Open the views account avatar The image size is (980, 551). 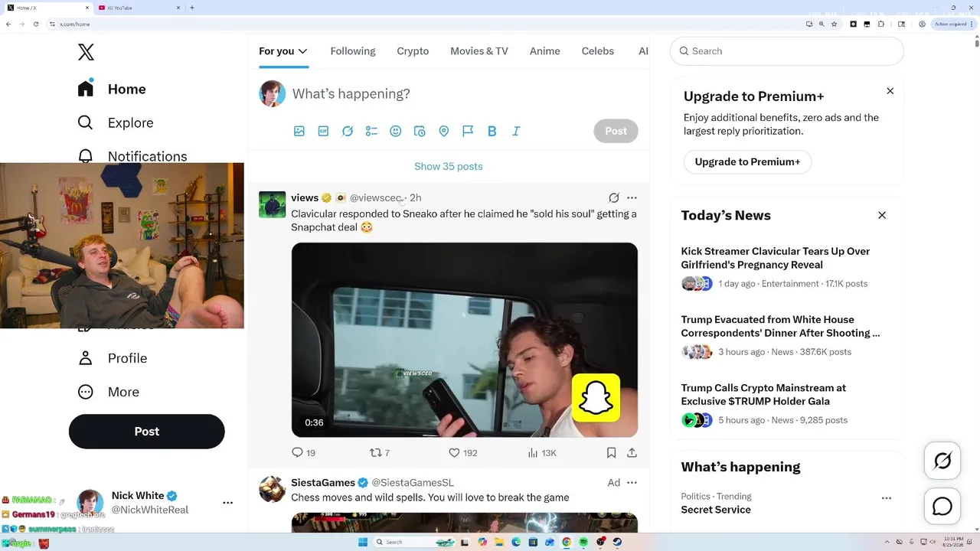click(x=272, y=204)
